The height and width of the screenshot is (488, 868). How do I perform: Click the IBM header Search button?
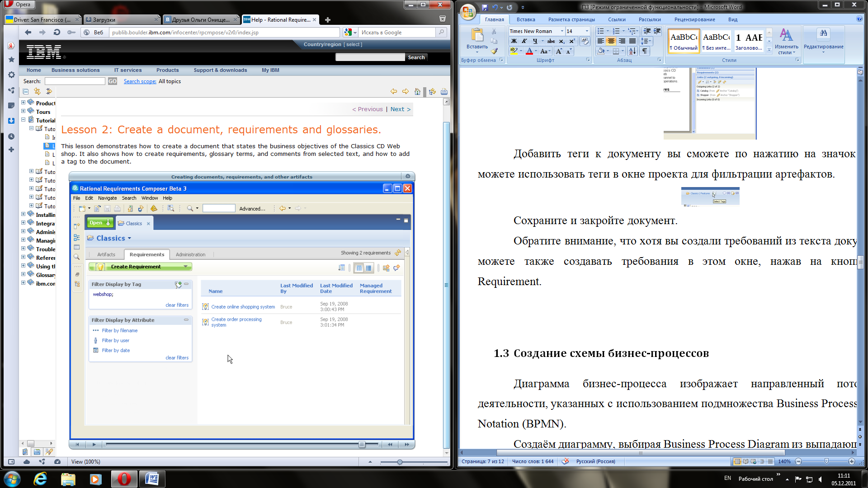[x=416, y=57]
